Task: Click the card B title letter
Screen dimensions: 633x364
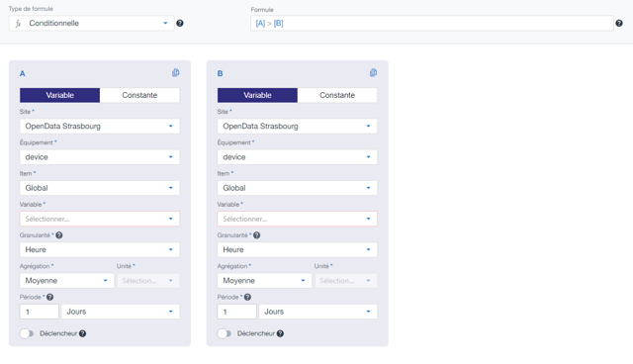Action: click(x=220, y=73)
